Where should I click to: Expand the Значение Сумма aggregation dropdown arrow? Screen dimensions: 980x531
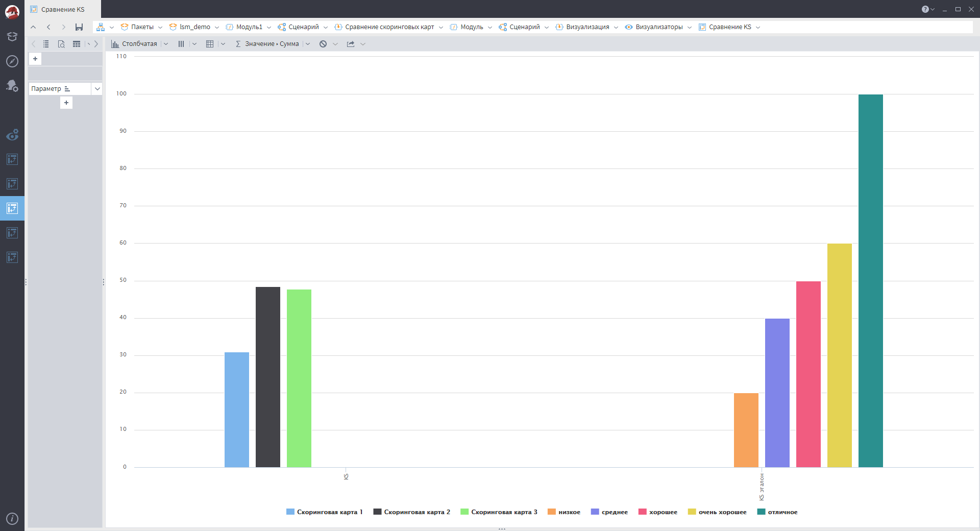308,44
